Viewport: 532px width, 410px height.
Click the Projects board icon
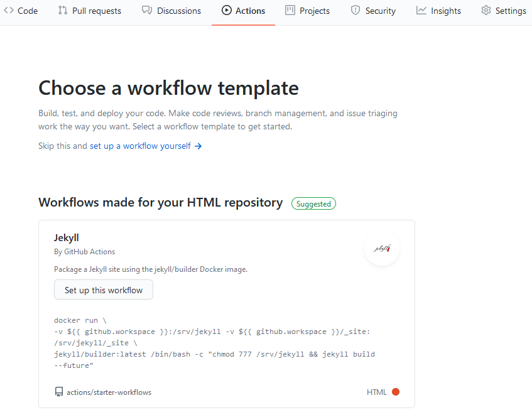click(x=290, y=11)
